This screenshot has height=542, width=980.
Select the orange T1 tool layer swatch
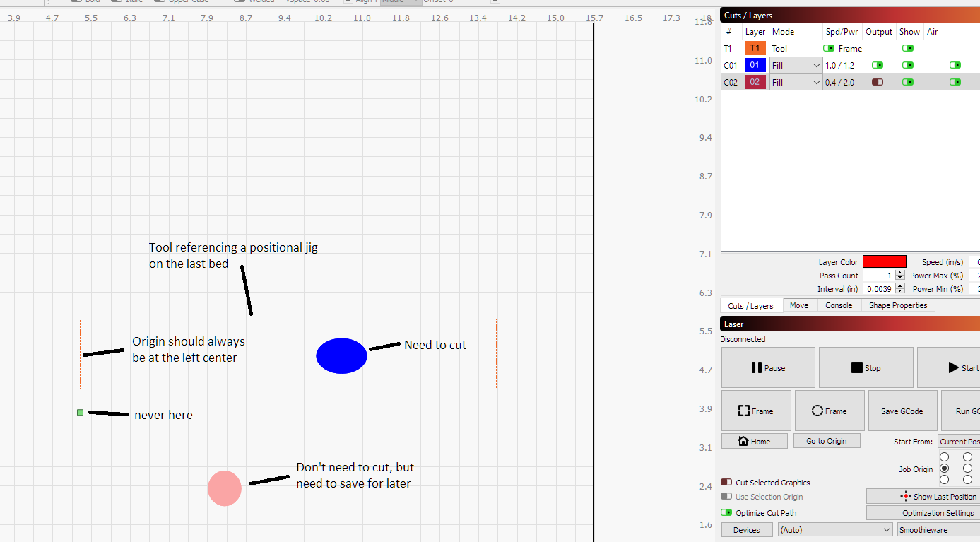pyautogui.click(x=755, y=48)
